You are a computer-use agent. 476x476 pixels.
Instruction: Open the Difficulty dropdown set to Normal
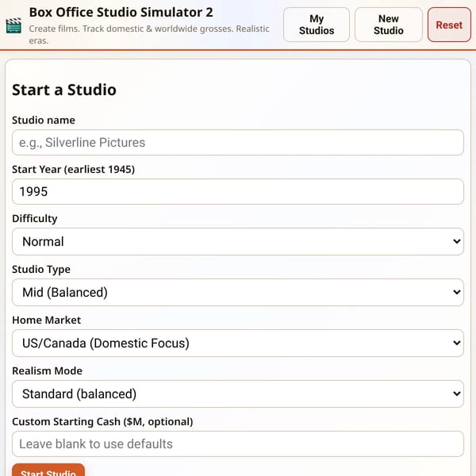(x=238, y=242)
